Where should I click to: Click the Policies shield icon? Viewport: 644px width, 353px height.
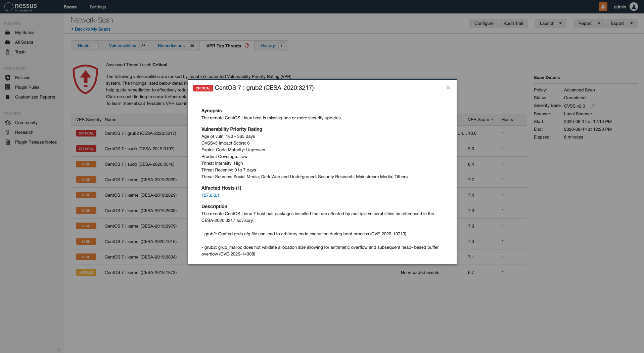[8, 78]
